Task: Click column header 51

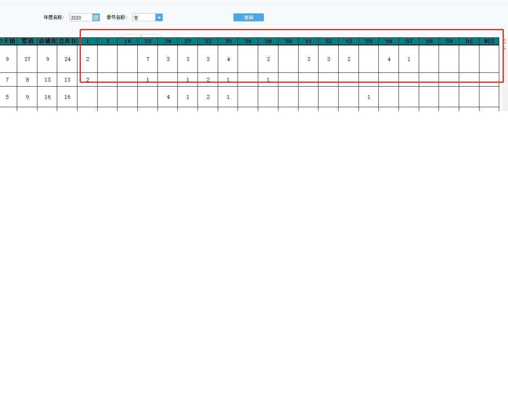Action: pos(309,41)
